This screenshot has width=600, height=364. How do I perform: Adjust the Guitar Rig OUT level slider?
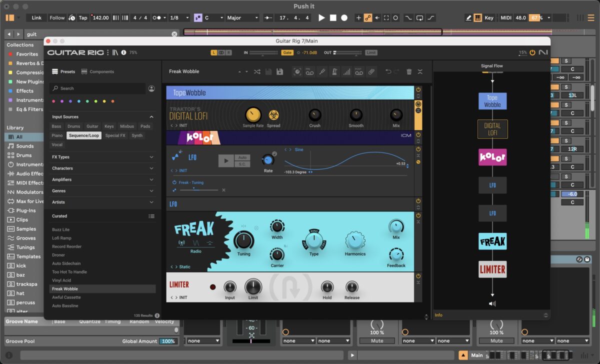[348, 52]
